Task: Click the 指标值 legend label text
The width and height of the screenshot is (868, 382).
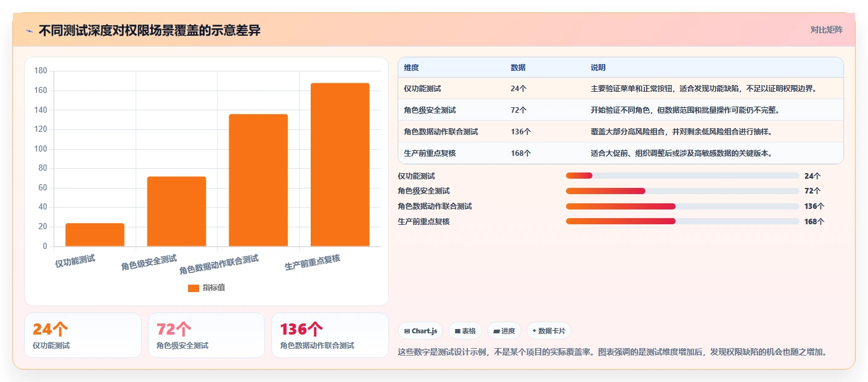Action: pos(214,288)
